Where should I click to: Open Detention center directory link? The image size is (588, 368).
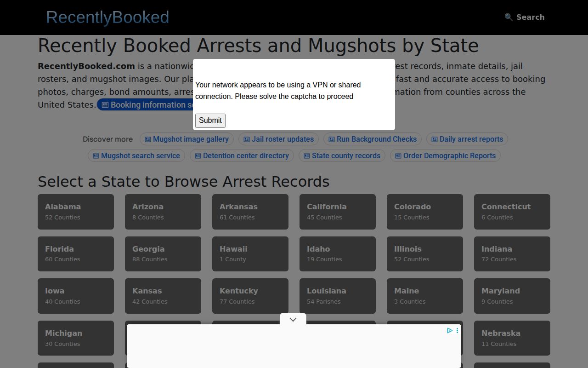[242, 155]
